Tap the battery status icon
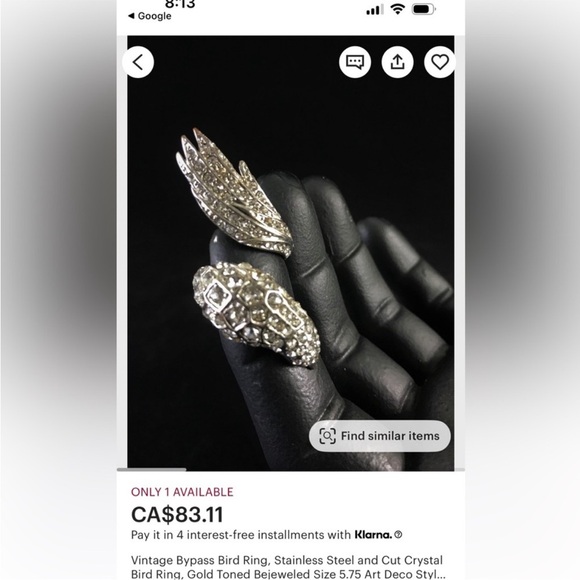The image size is (580, 580). (424, 9)
